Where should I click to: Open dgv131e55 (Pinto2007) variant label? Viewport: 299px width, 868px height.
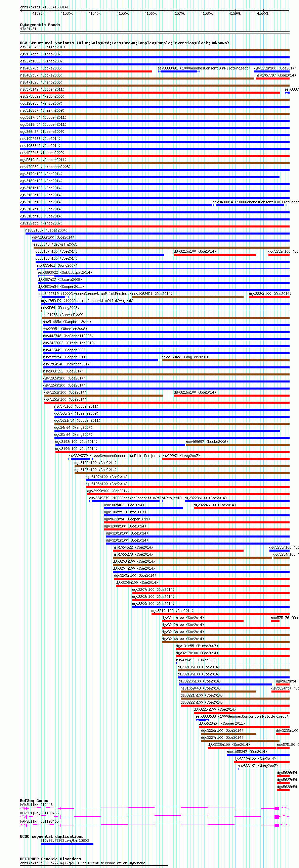(x=197, y=647)
